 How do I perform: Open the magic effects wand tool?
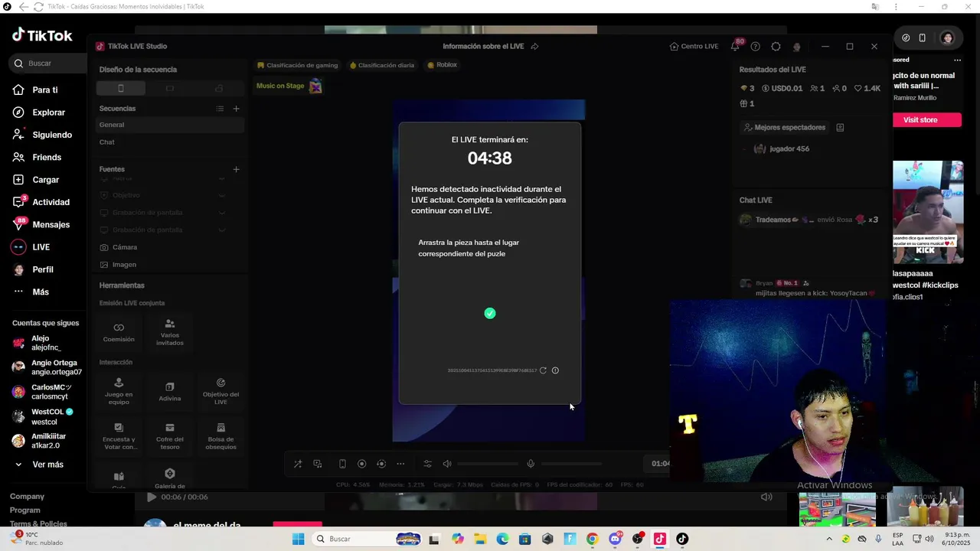(298, 464)
